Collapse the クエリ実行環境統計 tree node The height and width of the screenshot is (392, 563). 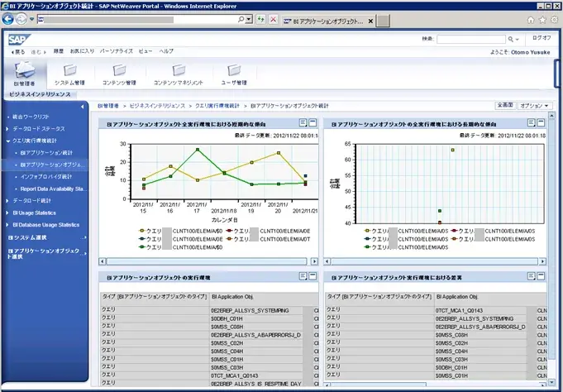point(9,141)
